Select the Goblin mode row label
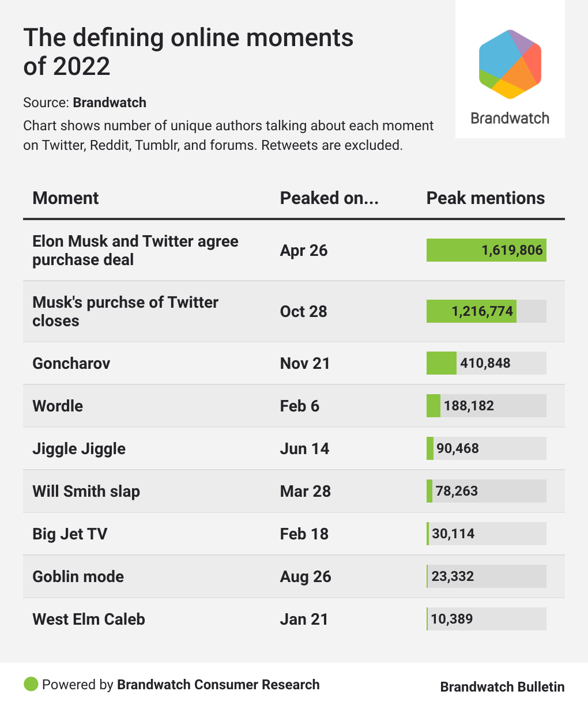Viewport: 588px width, 710px height. click(x=78, y=576)
